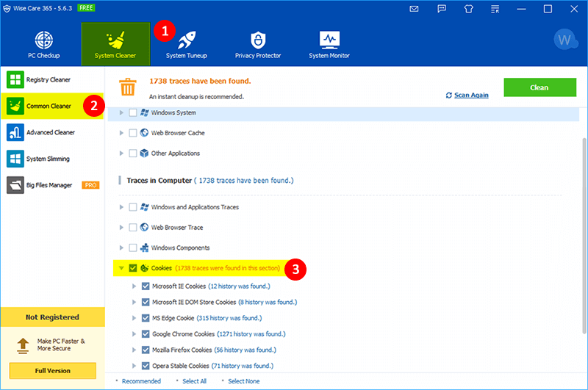Click the Web Browser Trace globe icon

144,227
